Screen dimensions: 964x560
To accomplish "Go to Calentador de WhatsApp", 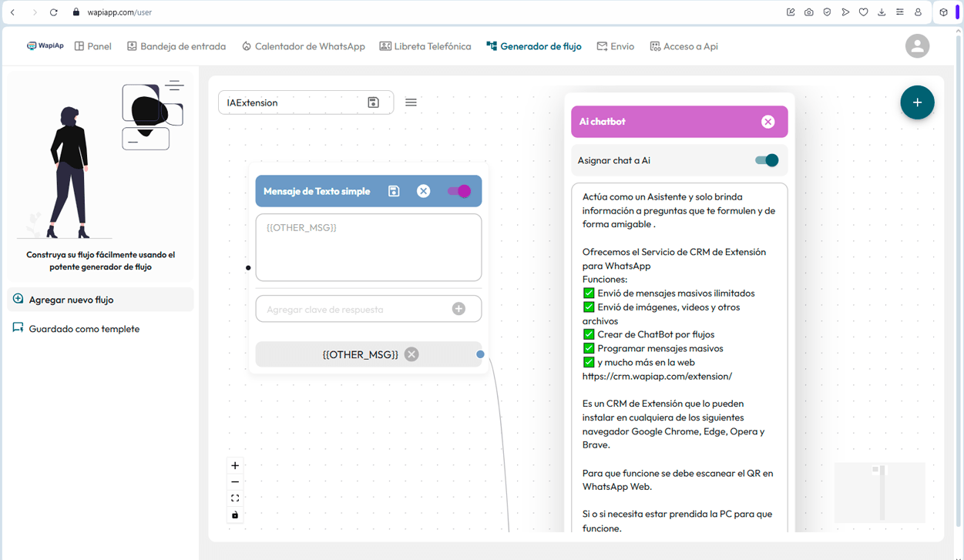I will [x=303, y=46].
